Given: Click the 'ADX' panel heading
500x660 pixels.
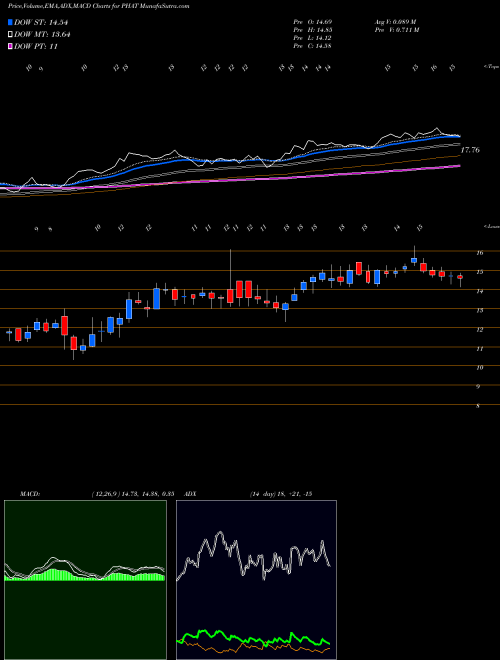Looking at the screenshot, I should [190, 494].
